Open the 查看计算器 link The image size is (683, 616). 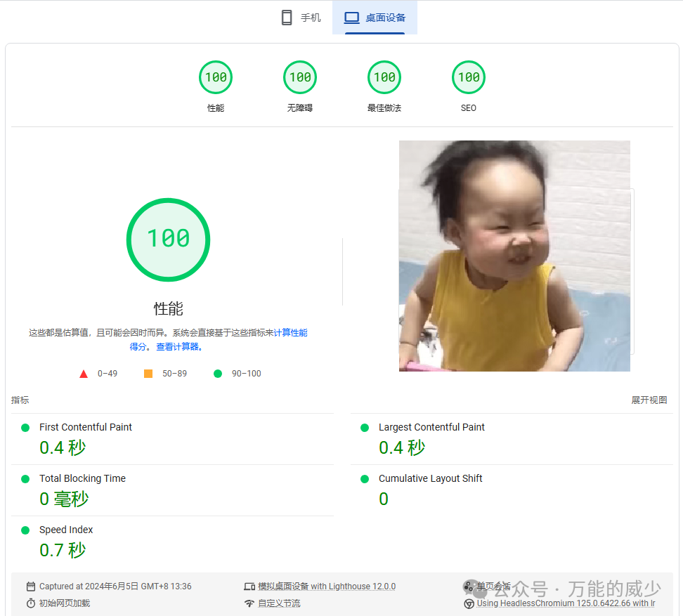pyautogui.click(x=179, y=347)
